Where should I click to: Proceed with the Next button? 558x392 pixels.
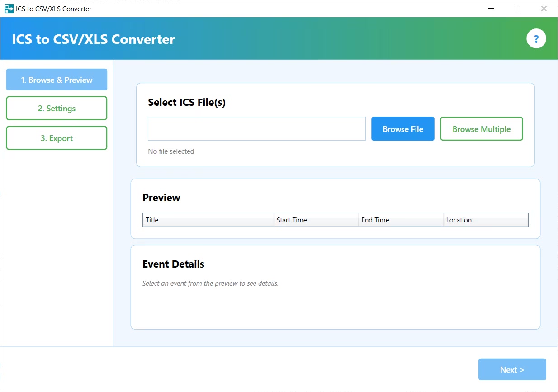click(512, 369)
